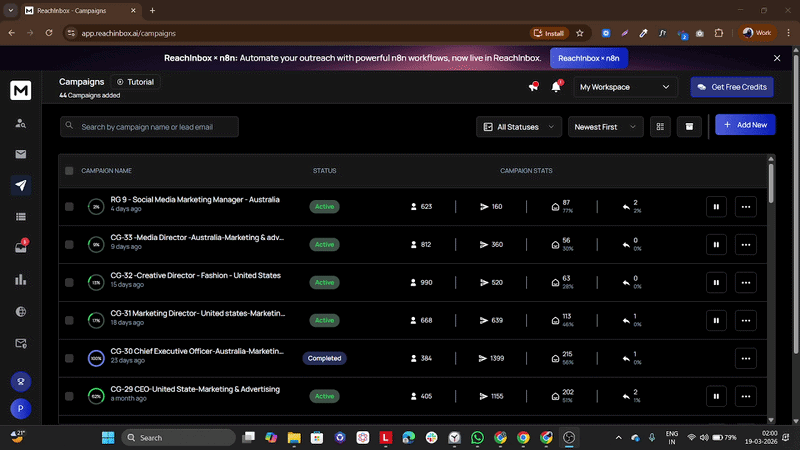
Task: Bookmark this page with star icon
Action: (580, 33)
